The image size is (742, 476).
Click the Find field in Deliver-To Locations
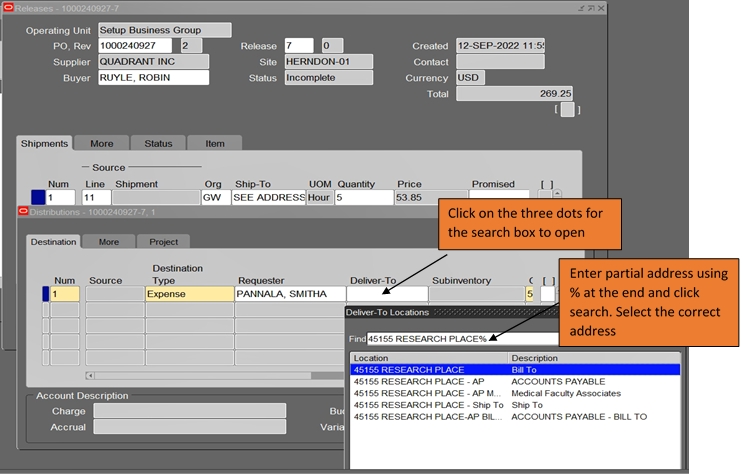[x=460, y=339]
